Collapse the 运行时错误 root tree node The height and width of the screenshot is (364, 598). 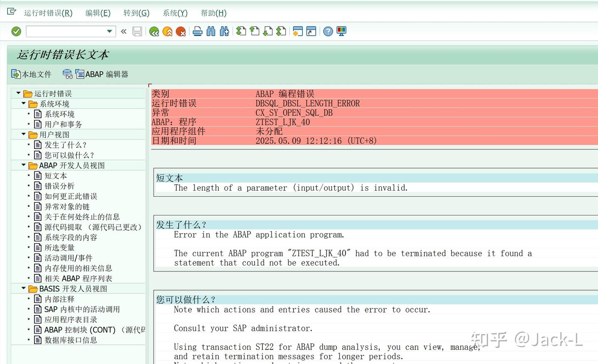pyautogui.click(x=18, y=93)
